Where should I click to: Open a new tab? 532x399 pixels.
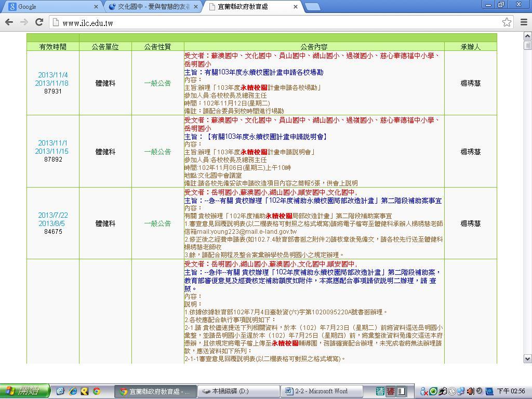tap(312, 7)
